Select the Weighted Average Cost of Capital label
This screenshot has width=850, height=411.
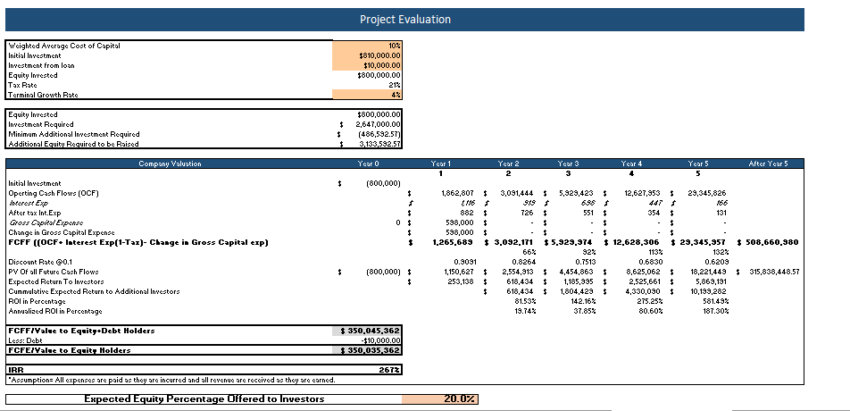(x=65, y=46)
